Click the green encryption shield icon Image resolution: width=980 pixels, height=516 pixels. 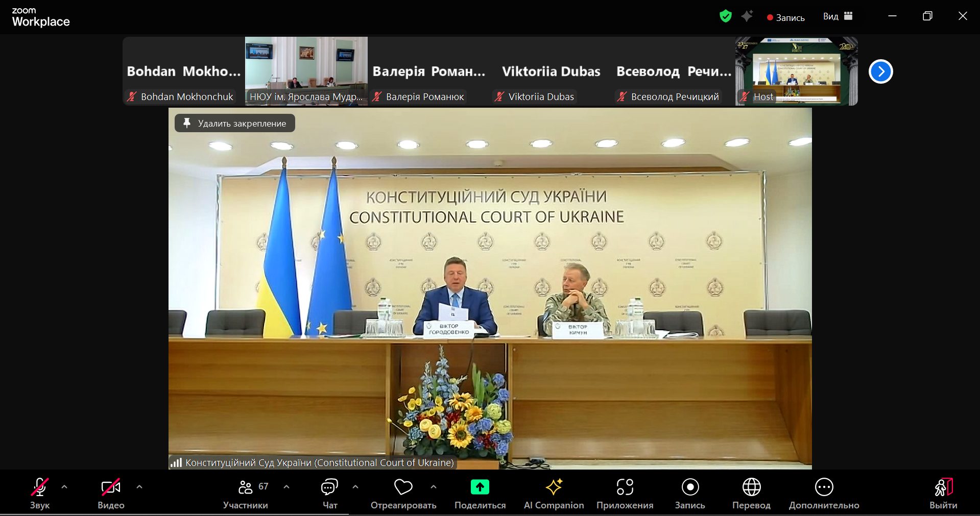[x=725, y=16]
